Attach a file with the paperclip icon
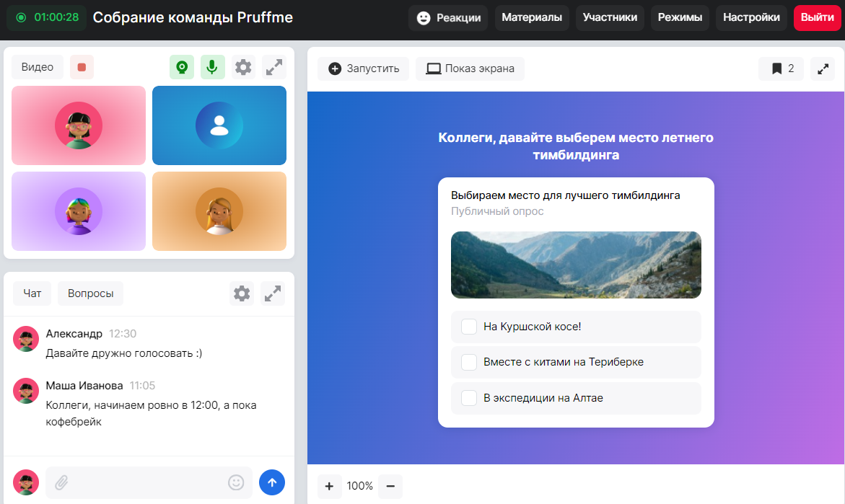Viewport: 845px width, 504px height. 61,482
